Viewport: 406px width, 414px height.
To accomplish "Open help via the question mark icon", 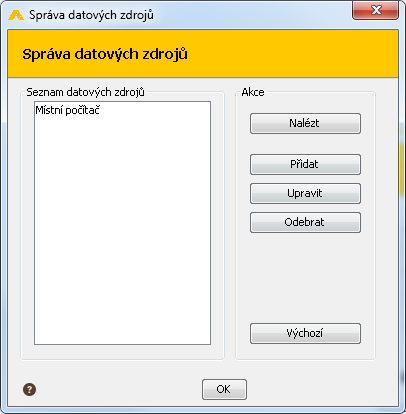I will [x=29, y=389].
